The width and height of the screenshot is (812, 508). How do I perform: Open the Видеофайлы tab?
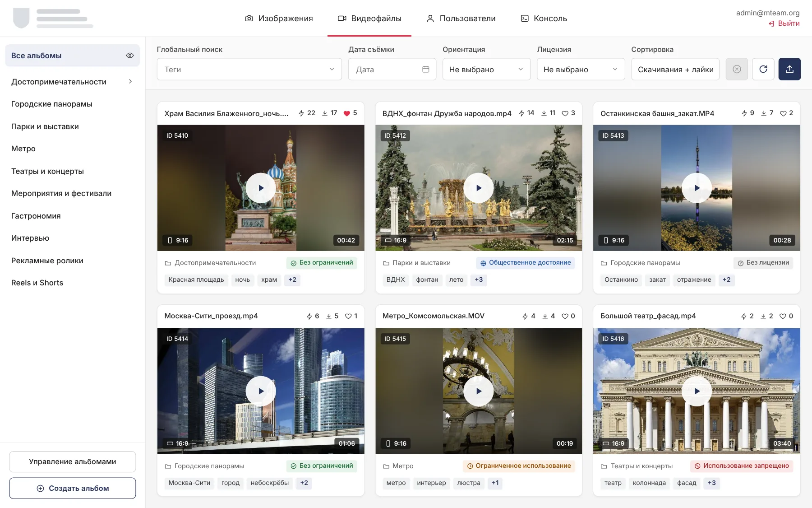click(369, 19)
